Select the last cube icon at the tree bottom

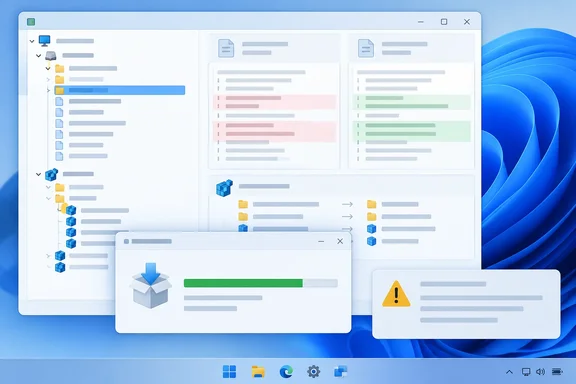pyautogui.click(x=60, y=267)
